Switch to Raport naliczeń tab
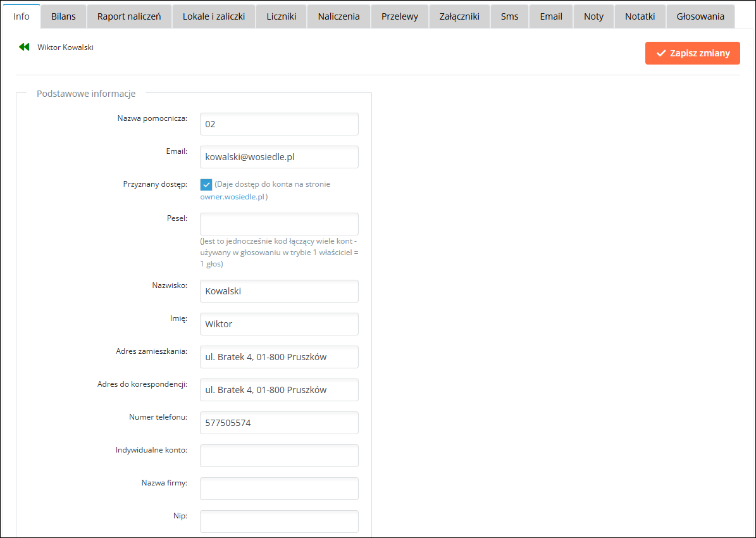The image size is (756, 538). click(x=129, y=16)
